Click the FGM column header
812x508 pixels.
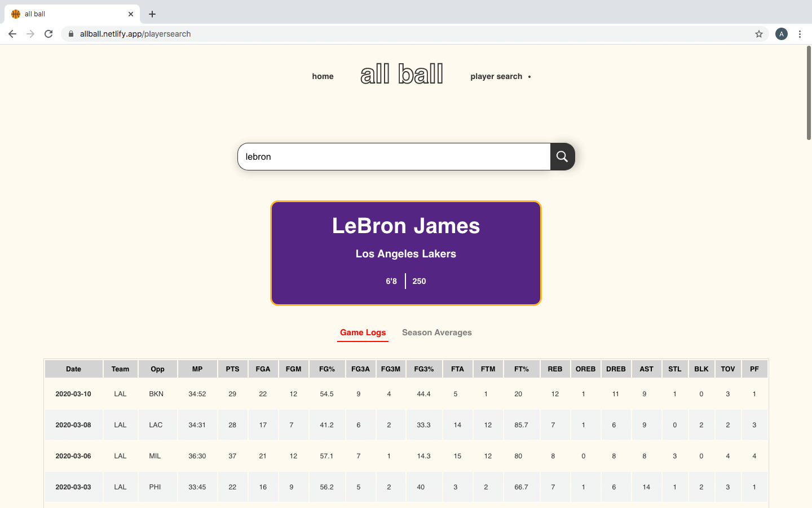pos(293,369)
